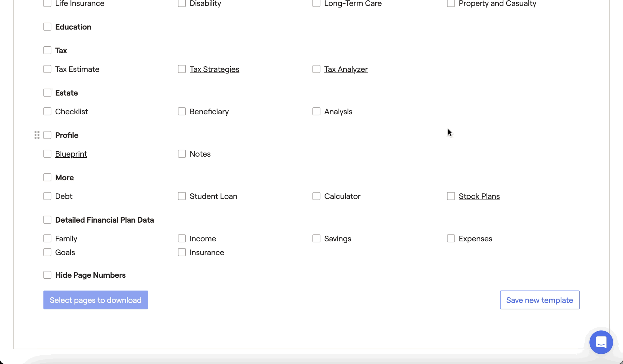
Task: Enable Hide Page Numbers option
Action: (47, 275)
